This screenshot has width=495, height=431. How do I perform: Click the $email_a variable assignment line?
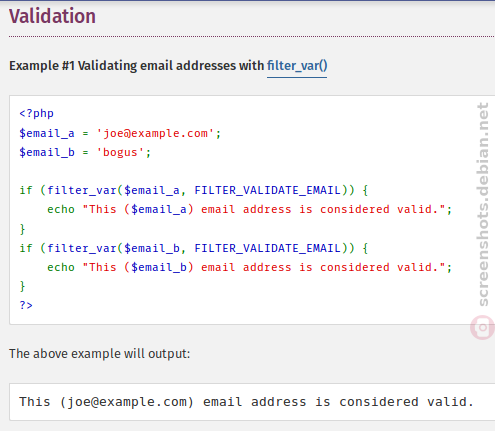(120, 133)
